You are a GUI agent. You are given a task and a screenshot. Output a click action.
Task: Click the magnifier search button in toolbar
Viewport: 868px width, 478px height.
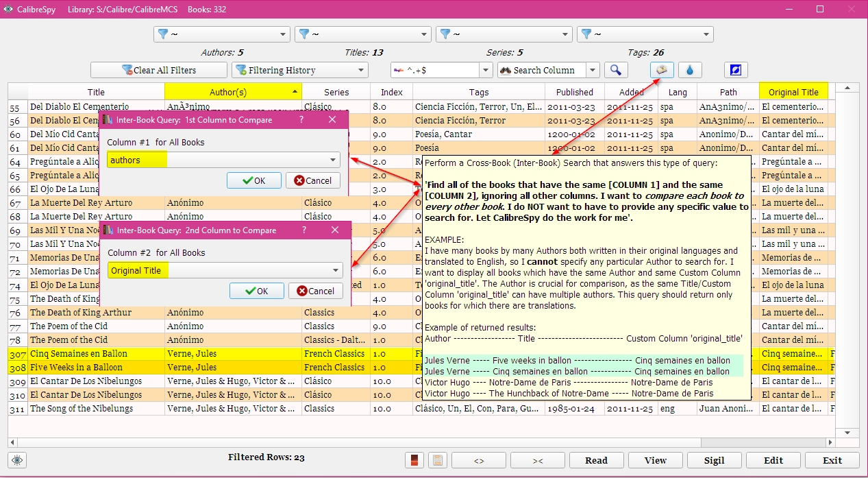616,70
